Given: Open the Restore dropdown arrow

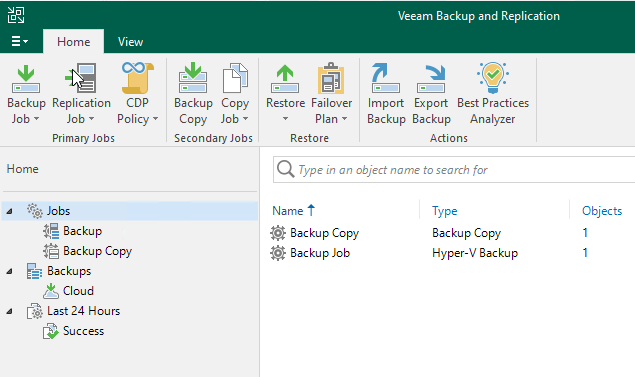Looking at the screenshot, I should pyautogui.click(x=286, y=119).
